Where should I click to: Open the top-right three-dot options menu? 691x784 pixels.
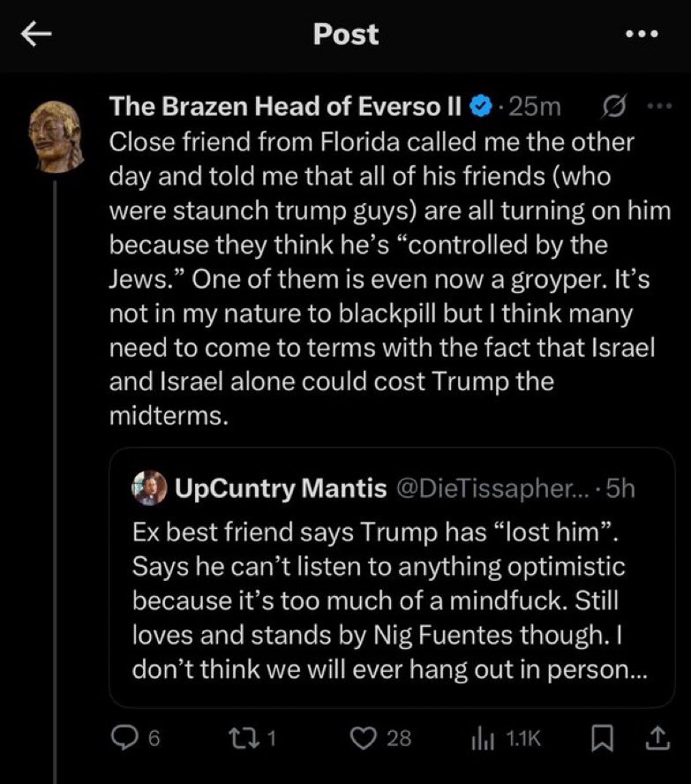click(642, 34)
